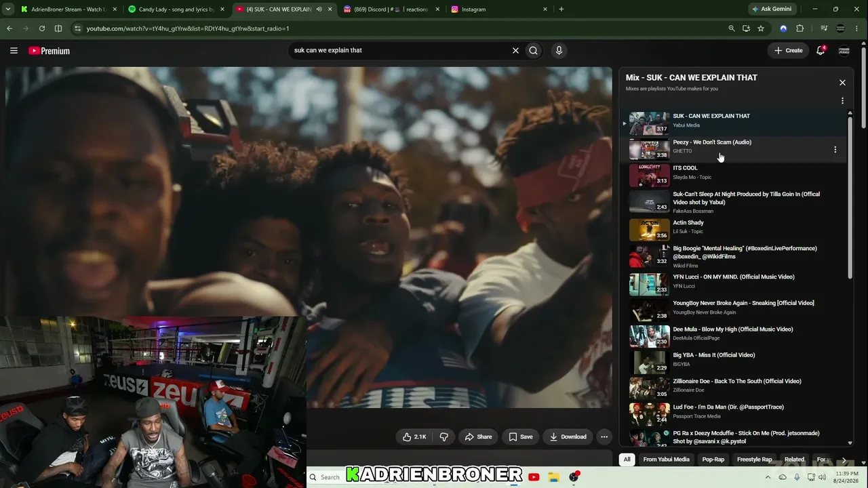Screen dimensions: 868x488
Task: Select the 'All' filter chip
Action: coord(627,460)
